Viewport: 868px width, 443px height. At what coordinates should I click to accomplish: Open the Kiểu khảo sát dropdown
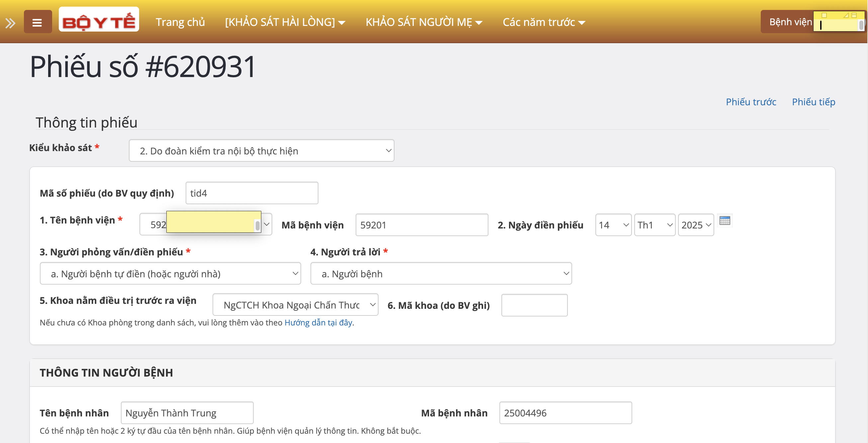(x=261, y=150)
